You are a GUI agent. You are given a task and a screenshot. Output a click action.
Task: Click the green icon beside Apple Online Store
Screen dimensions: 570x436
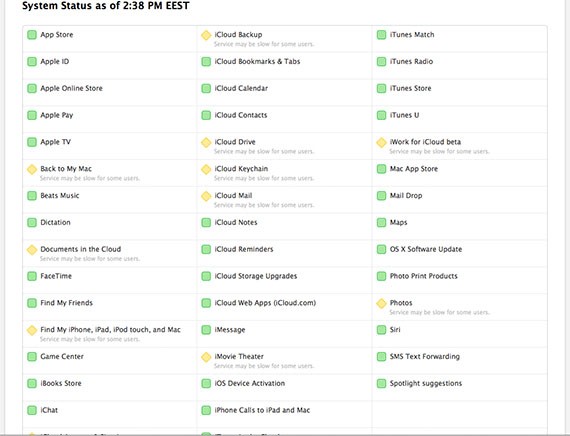pos(32,88)
